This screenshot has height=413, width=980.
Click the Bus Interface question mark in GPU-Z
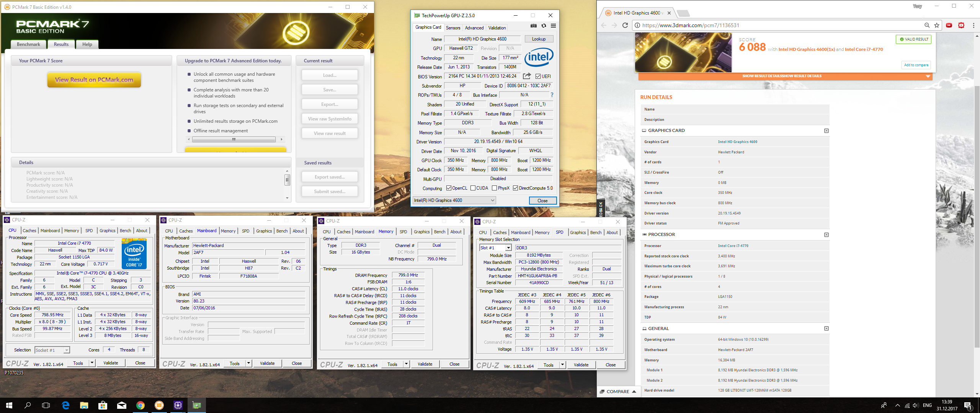552,95
